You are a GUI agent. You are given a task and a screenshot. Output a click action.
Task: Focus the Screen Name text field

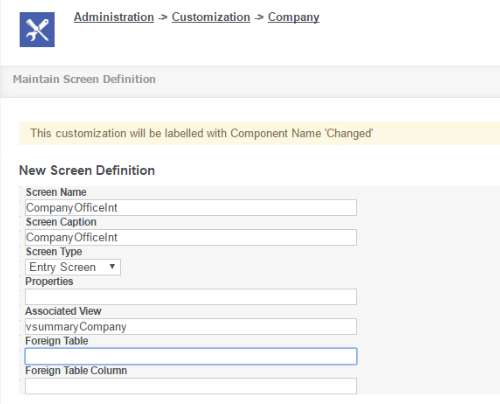coord(191,208)
